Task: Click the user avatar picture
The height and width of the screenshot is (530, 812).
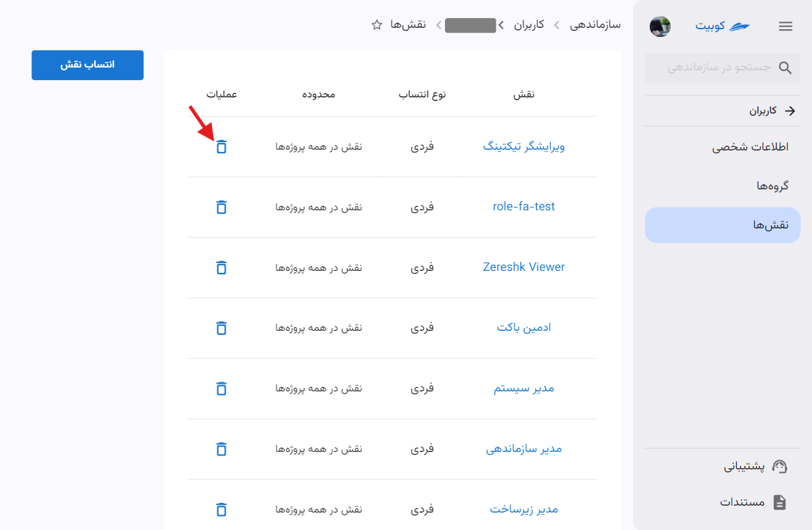Action: click(x=660, y=26)
